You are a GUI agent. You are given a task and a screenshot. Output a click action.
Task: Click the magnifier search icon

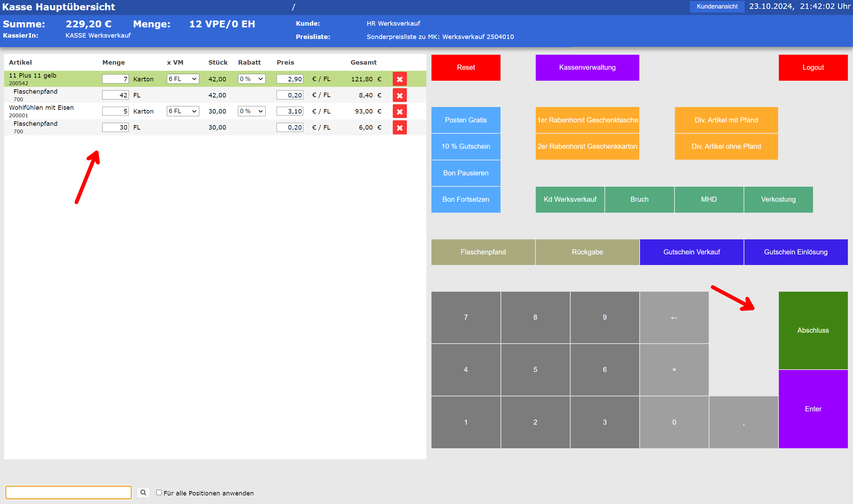point(143,492)
